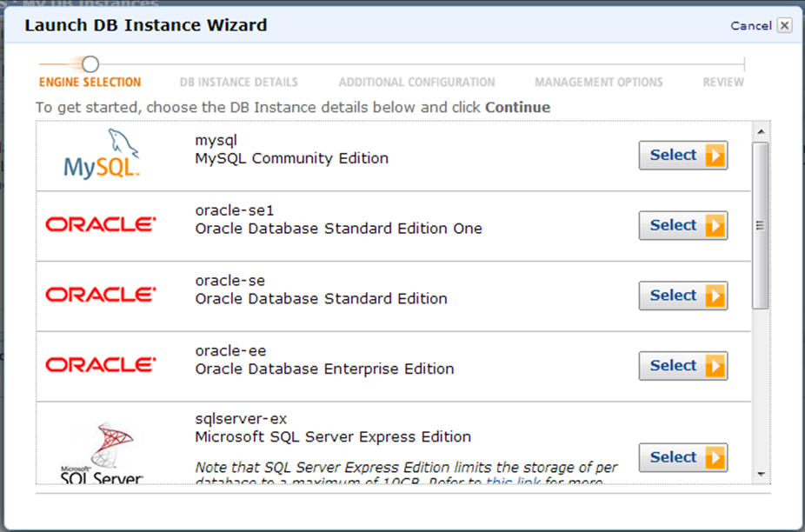The width and height of the screenshot is (805, 532).
Task: Close the wizard with the X icon
Action: pos(784,25)
